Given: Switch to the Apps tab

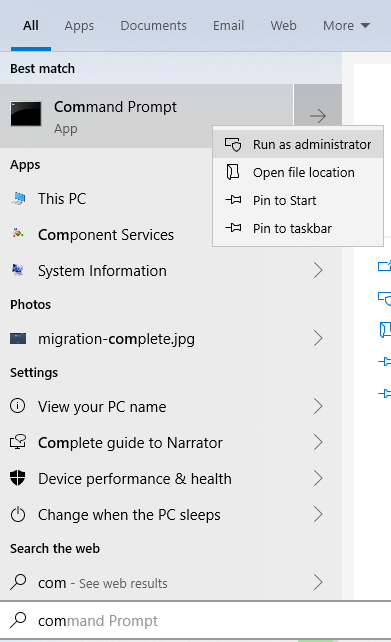Looking at the screenshot, I should click(79, 25).
